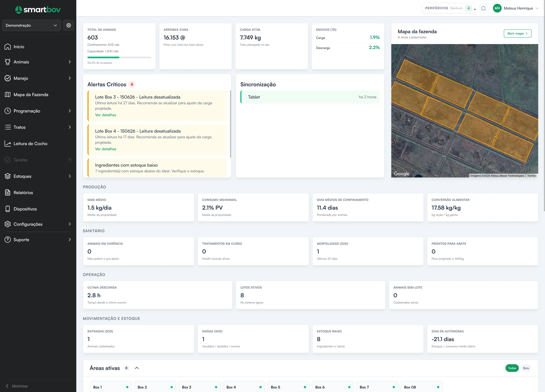Select the Todas filter pill

[512, 368]
